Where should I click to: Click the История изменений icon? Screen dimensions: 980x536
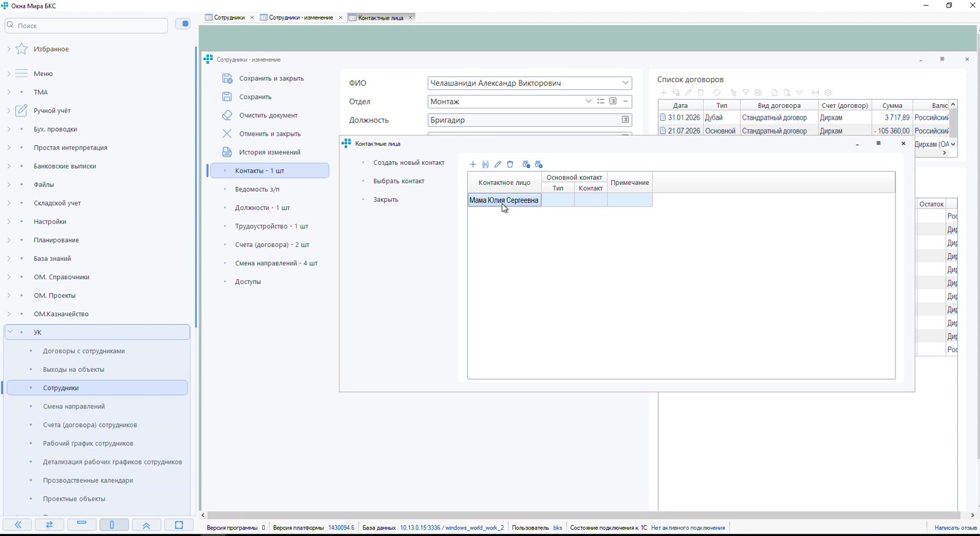click(227, 152)
